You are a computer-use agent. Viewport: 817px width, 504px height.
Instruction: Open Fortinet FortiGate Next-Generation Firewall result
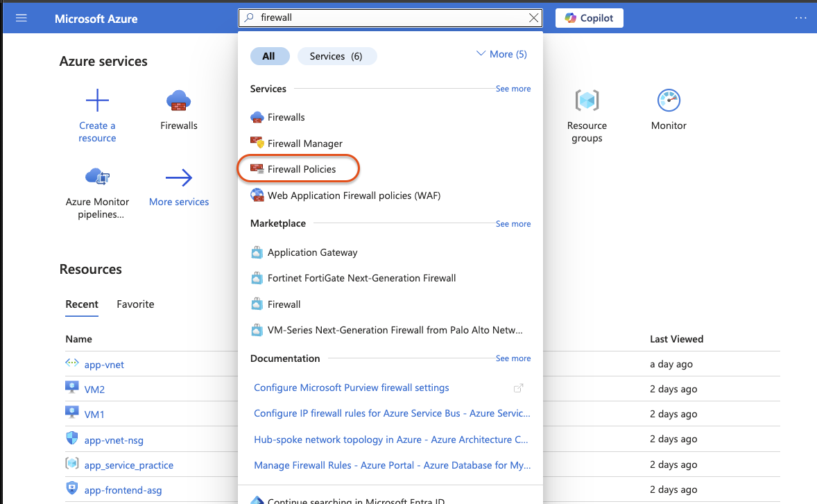point(361,278)
